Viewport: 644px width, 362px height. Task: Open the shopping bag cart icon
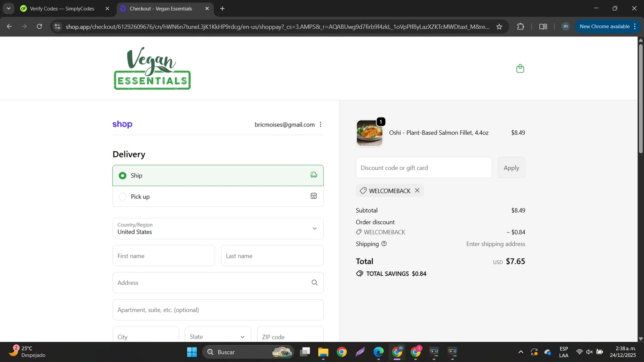tap(520, 69)
